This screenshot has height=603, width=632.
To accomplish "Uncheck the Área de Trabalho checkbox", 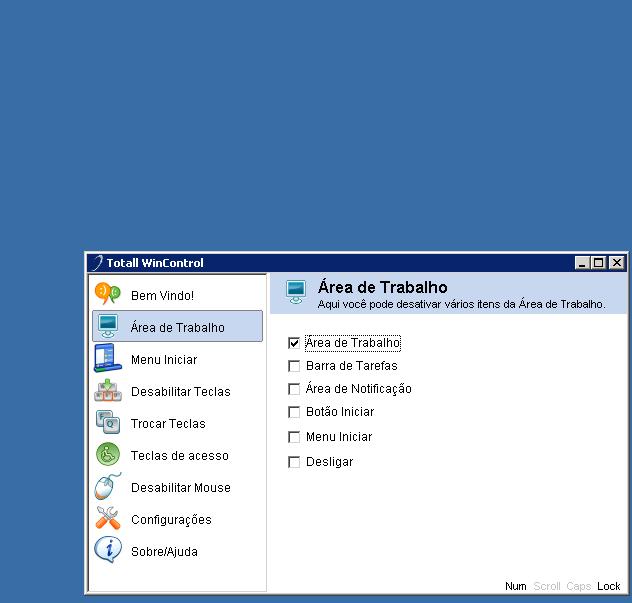I will click(294, 343).
